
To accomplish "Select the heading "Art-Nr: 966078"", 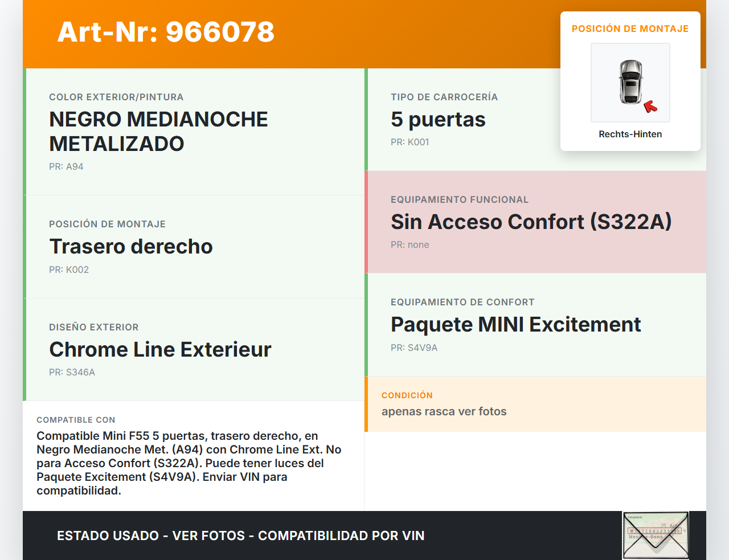I will click(x=166, y=32).
